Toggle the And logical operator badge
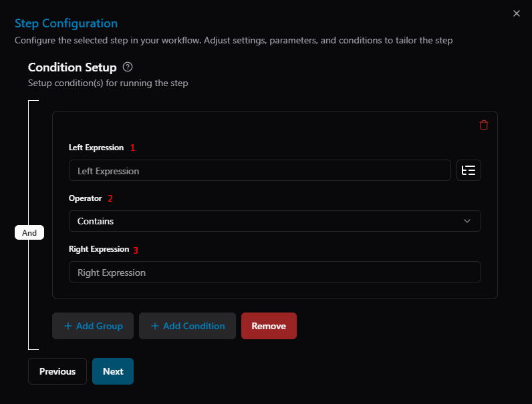The image size is (532, 404). [x=29, y=232]
